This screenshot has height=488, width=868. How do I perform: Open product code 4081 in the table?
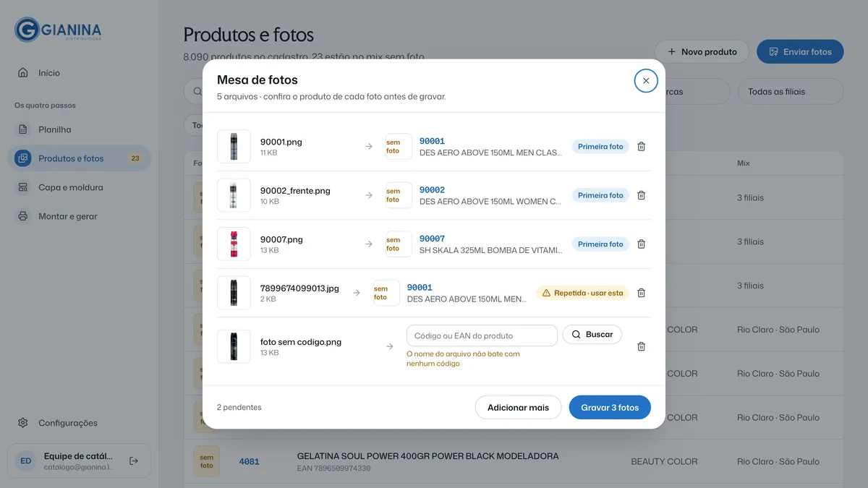(x=249, y=461)
